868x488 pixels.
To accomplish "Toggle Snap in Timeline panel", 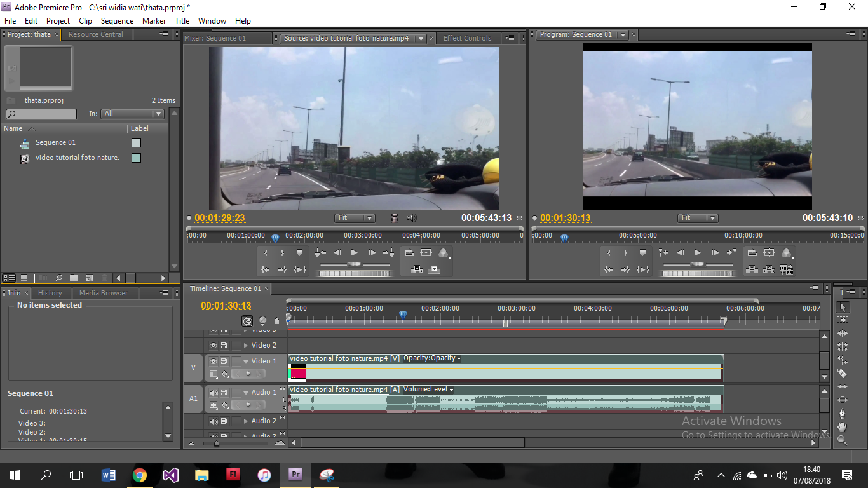I will (x=247, y=321).
